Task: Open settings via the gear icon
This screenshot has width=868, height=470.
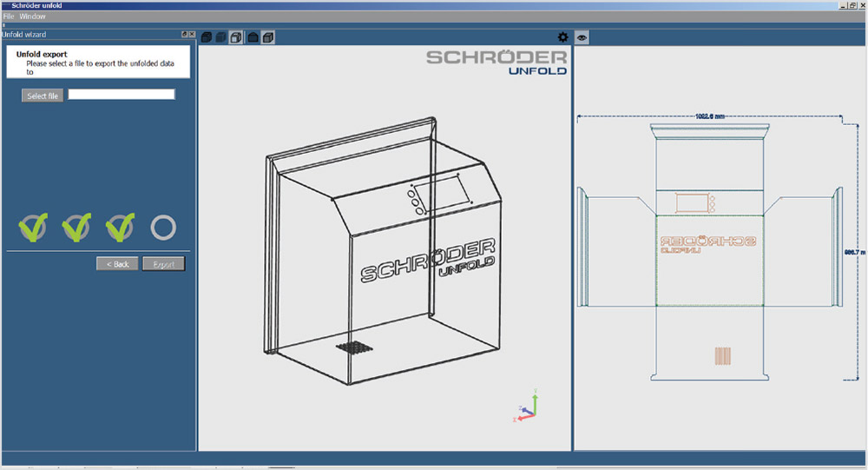Action: [x=563, y=37]
